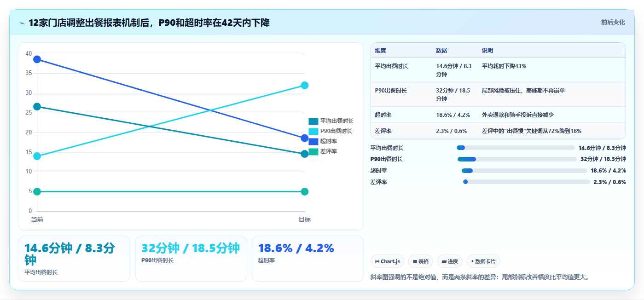Click the 差评率 progress bar
The image size is (644, 300).
coord(526,182)
